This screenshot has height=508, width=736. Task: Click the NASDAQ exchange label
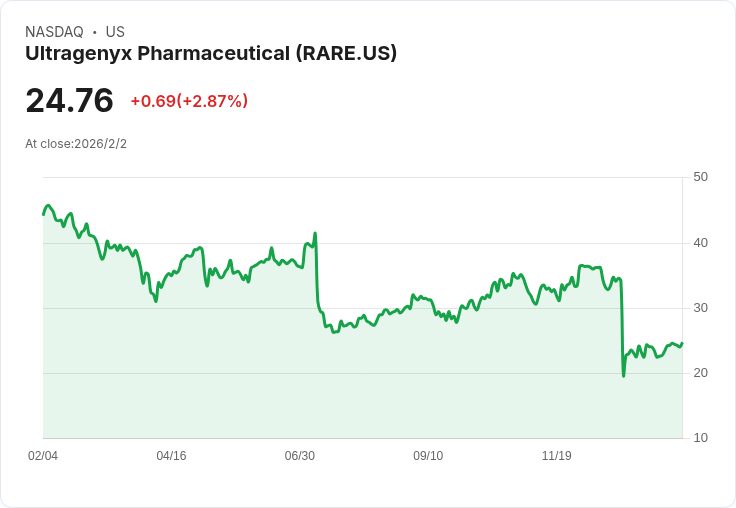(54, 32)
